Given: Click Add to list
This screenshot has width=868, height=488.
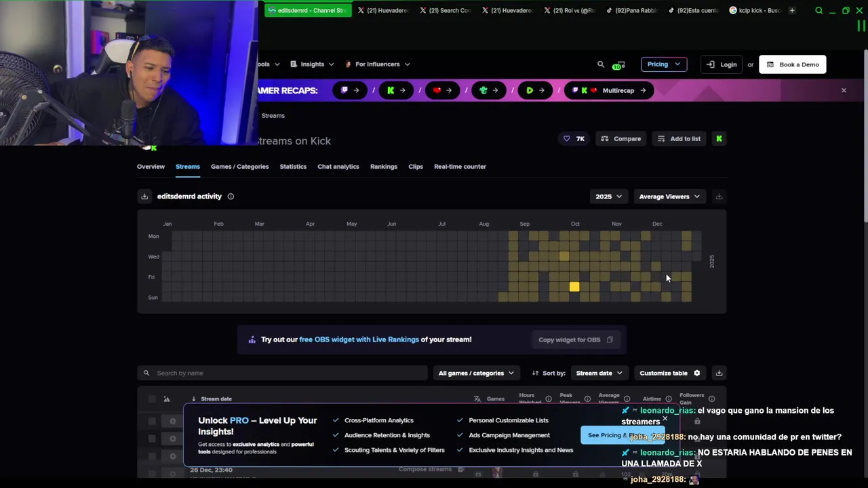Looking at the screenshot, I should pos(679,138).
